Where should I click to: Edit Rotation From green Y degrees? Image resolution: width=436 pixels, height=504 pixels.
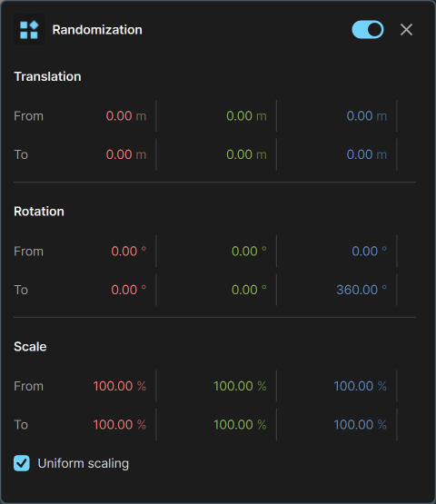click(x=249, y=252)
